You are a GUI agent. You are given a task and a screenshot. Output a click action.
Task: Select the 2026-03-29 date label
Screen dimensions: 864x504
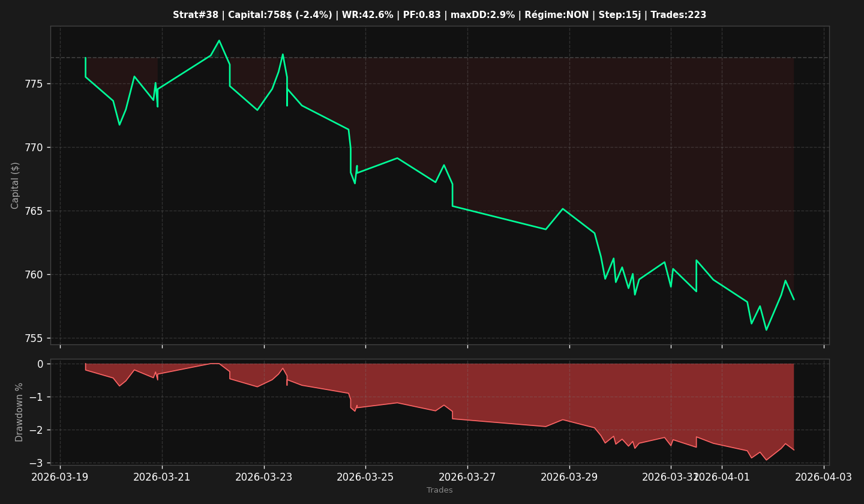point(569,477)
